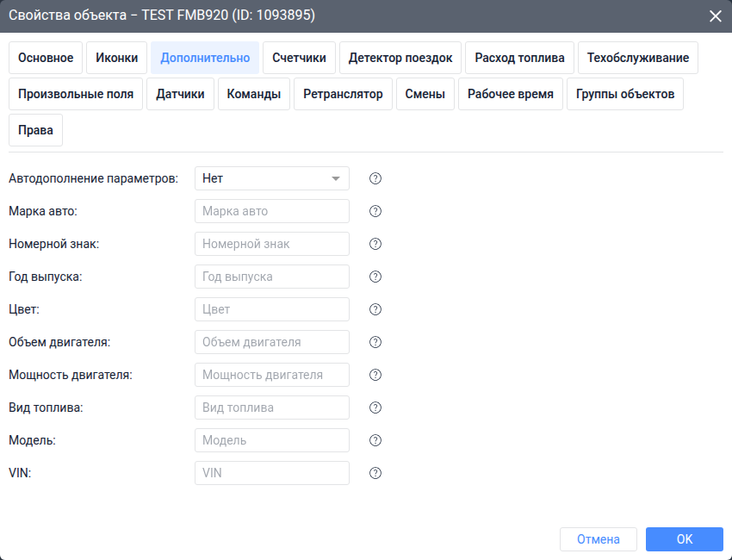Click help icon for Мощность двигателя
Image resolution: width=732 pixels, height=560 pixels.
(375, 375)
